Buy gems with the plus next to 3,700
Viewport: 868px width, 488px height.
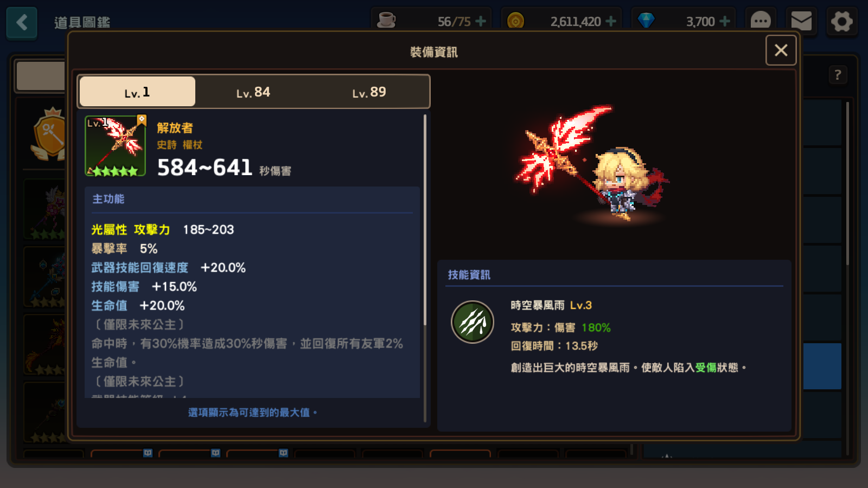coord(725,21)
